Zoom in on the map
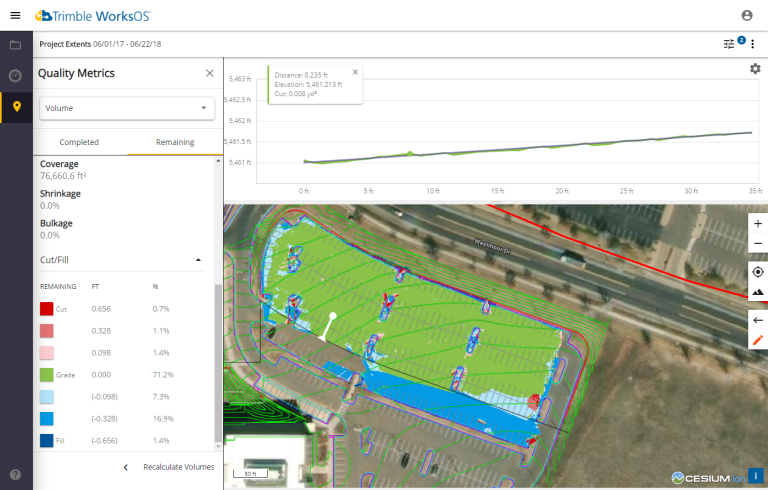 coord(757,223)
